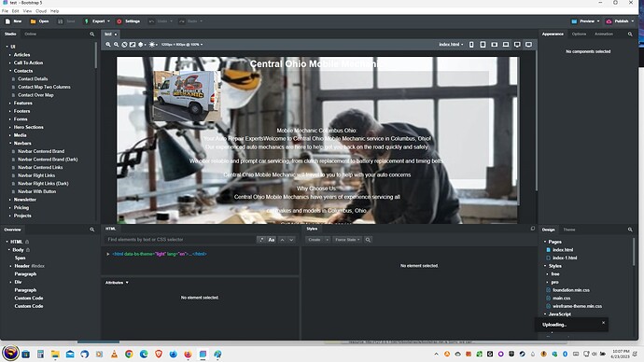Select the Navbar With Button component
Viewport: 644px width, 362px height.
(37, 191)
